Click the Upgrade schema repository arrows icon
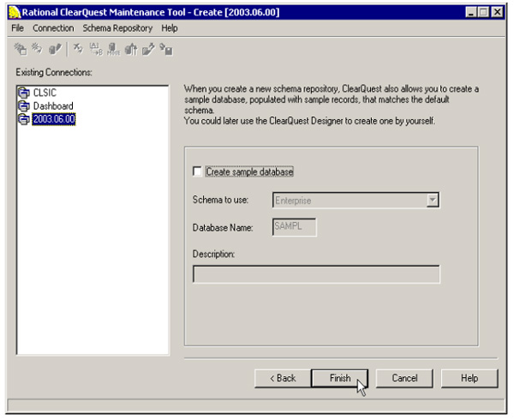Viewport: 514px width, 420px height. pos(131,49)
